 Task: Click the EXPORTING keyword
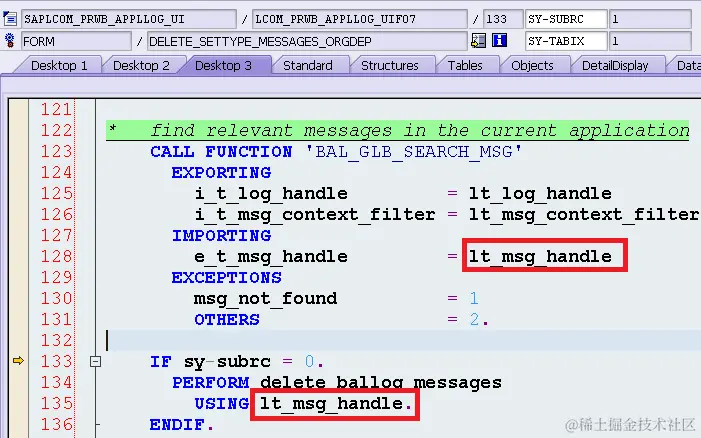(221, 173)
